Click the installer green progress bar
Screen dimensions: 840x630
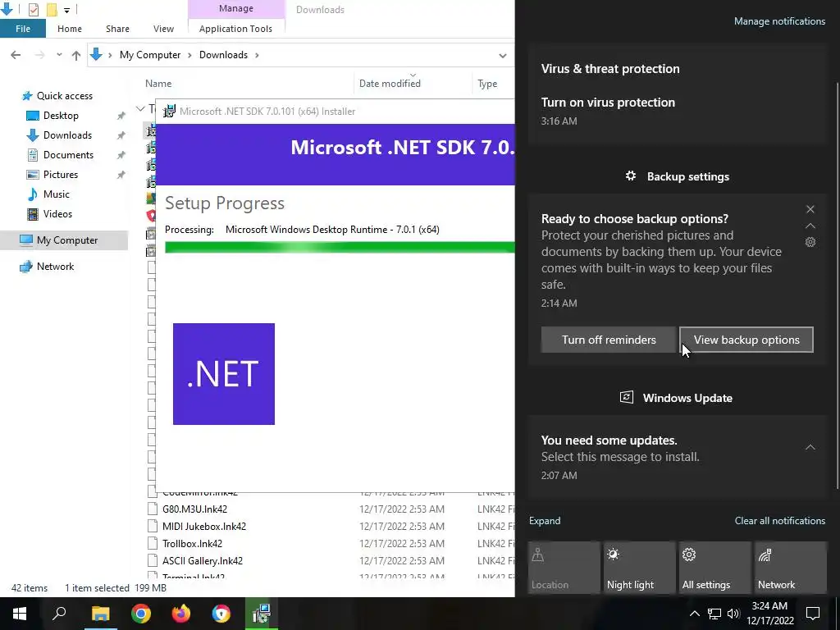click(x=340, y=247)
